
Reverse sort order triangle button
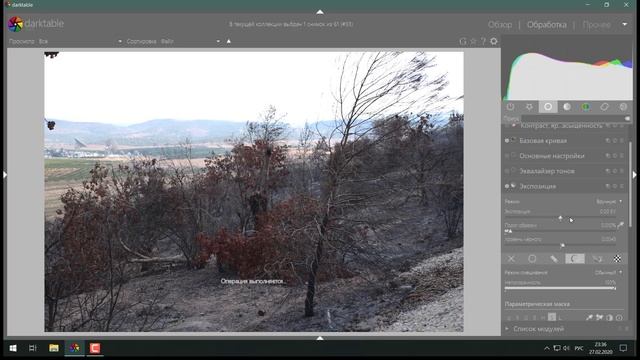(229, 41)
